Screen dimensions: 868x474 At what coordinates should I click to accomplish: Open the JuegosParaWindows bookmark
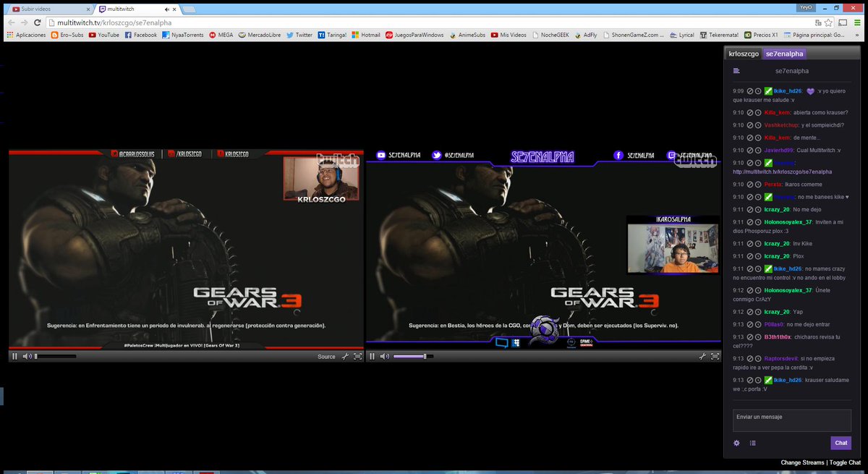414,35
